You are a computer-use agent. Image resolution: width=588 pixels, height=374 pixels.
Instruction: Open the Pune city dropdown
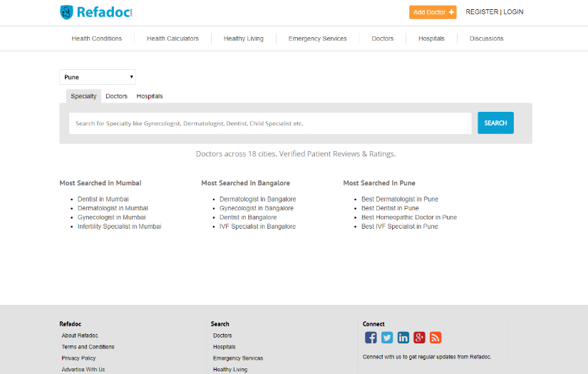coord(98,77)
